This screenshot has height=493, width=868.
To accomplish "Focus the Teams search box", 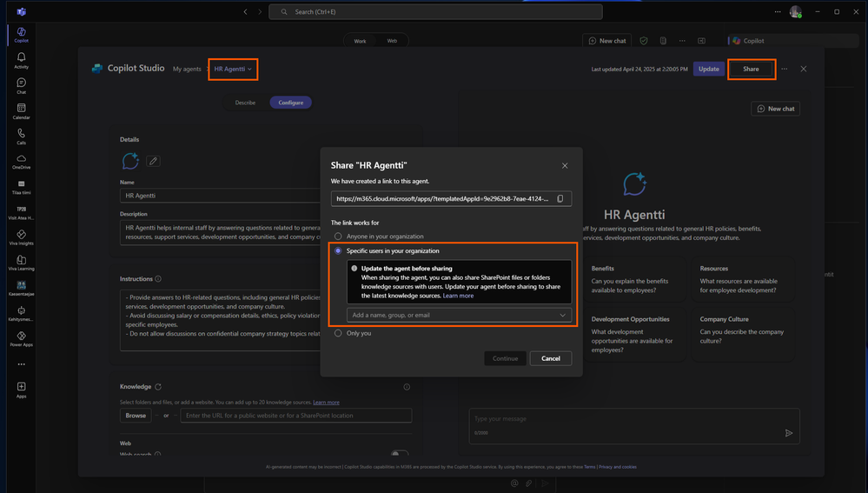I will (435, 11).
